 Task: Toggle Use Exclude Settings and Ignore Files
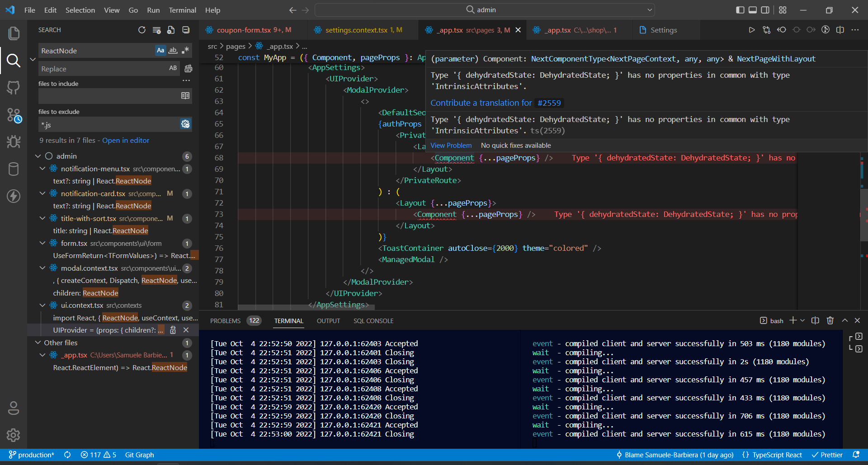point(185,124)
